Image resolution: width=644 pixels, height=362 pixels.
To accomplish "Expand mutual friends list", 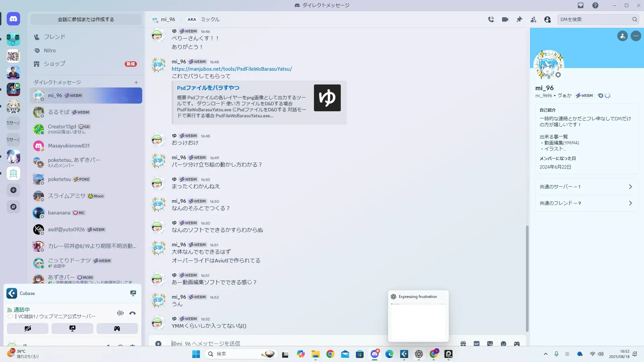I will [586, 203].
